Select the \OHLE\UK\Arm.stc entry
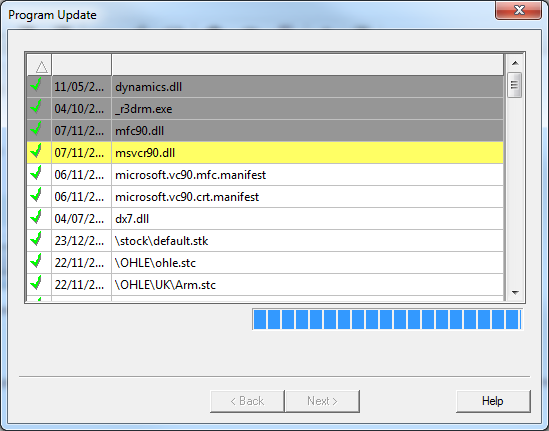 click(265, 285)
